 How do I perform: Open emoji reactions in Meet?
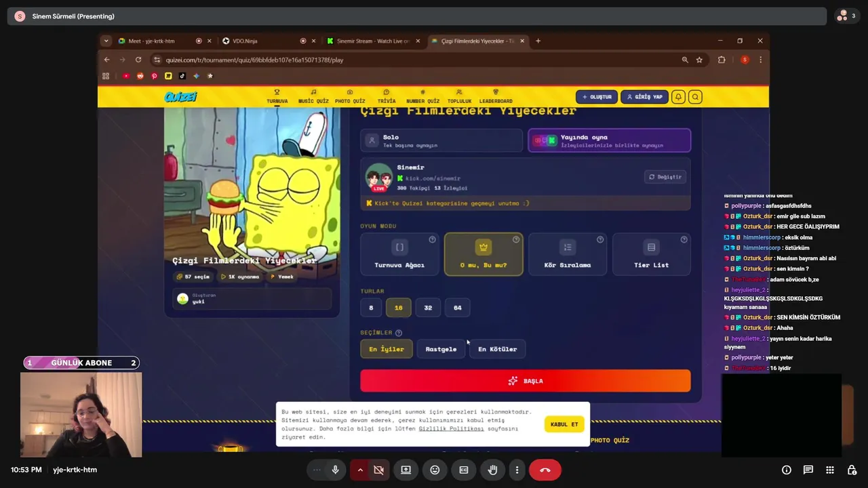click(x=435, y=470)
